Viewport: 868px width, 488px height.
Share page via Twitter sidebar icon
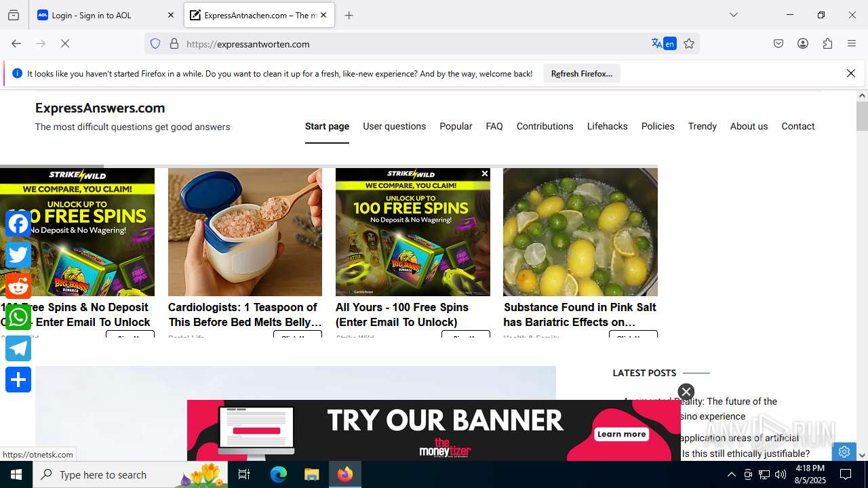(x=18, y=255)
